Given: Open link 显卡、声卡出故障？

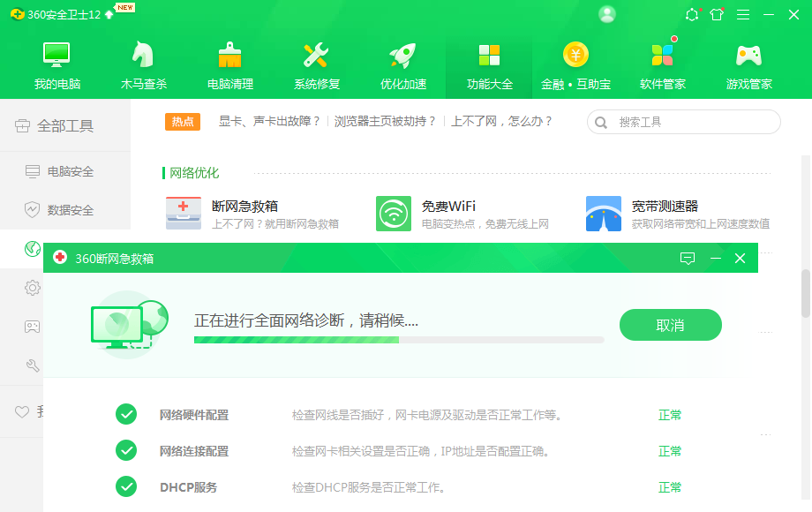Looking at the screenshot, I should (270, 122).
